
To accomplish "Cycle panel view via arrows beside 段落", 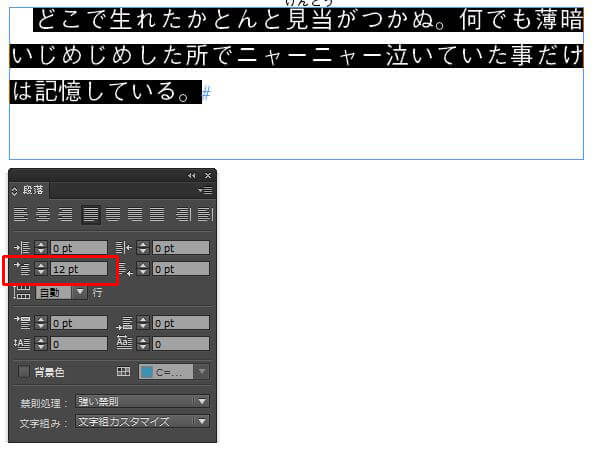I will click(14, 190).
